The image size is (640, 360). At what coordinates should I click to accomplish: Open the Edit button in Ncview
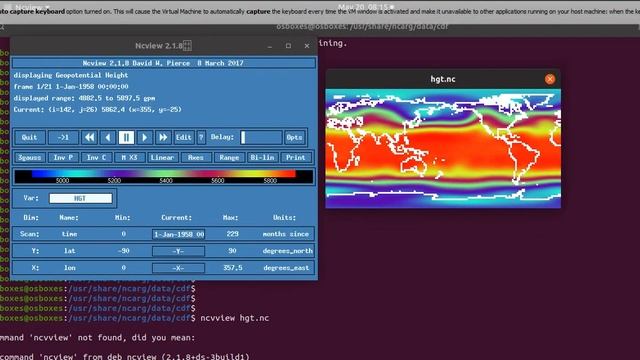(x=183, y=138)
